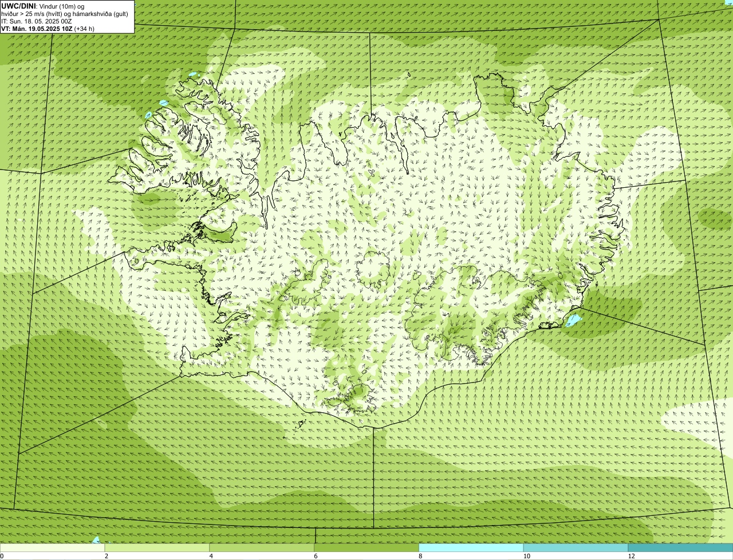This screenshot has height=560, width=733.
Task: Click the legend scale label "12"
Action: (x=631, y=556)
